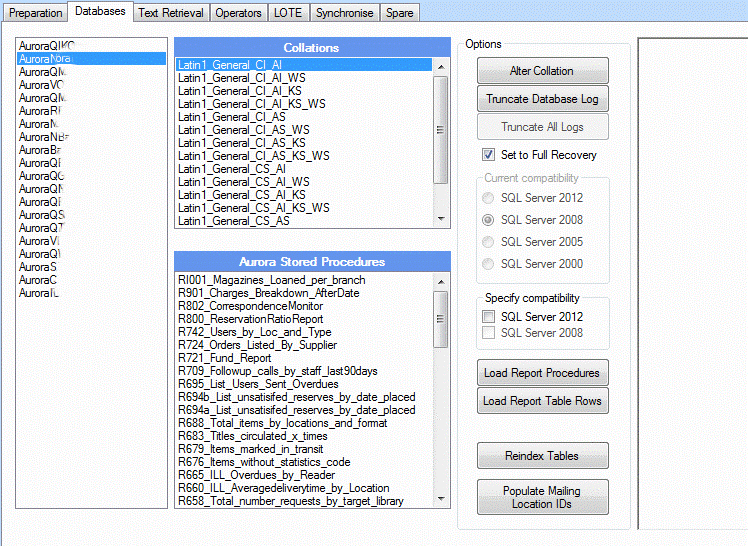748x546 pixels.
Task: Open the Synchronise tab
Action: (344, 13)
